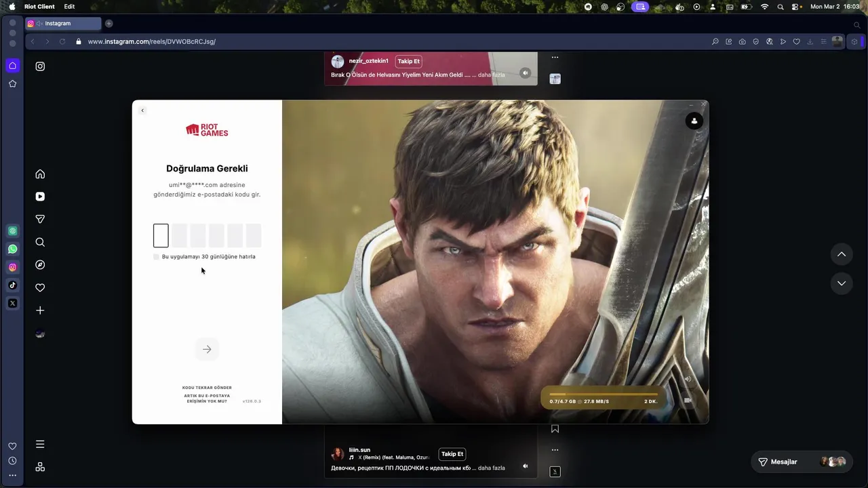Screen dimensions: 868x488
Task: Click the Instagram logo at top left
Action: coord(40,66)
